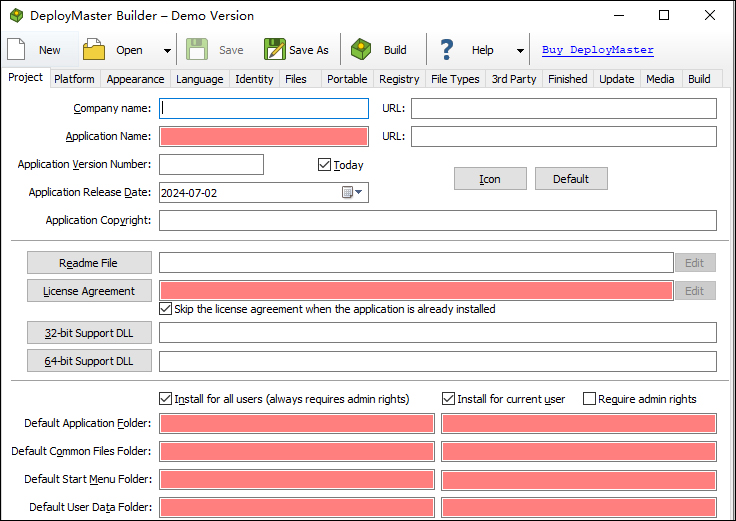
Task: Toggle the Today checkbox
Action: [x=324, y=165]
